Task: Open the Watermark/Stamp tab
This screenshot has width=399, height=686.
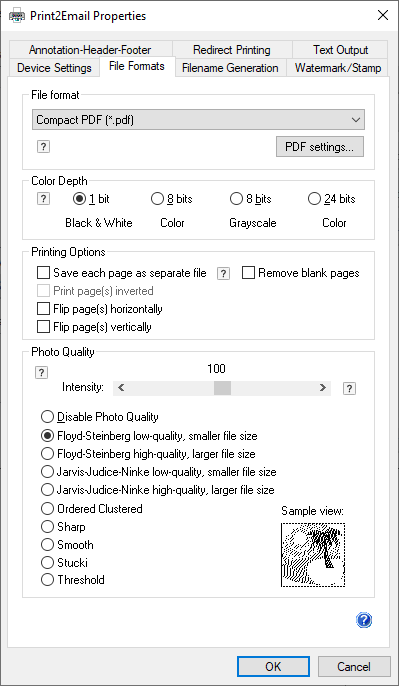Action: point(338,68)
